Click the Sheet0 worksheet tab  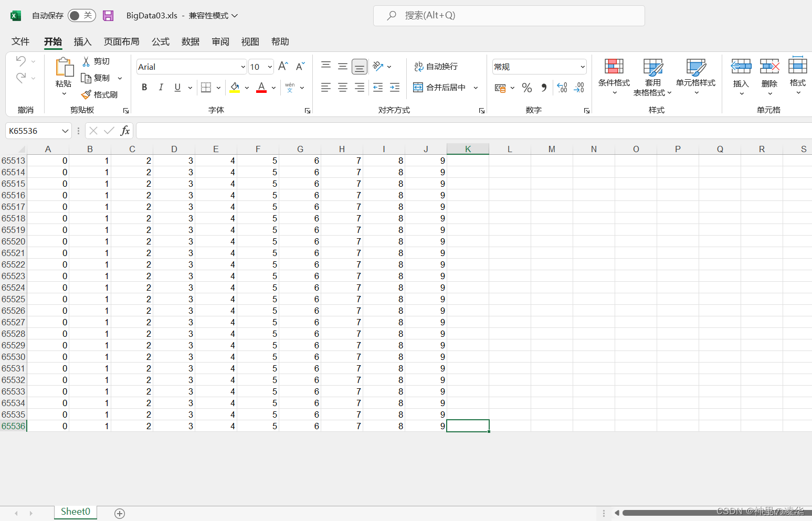76,512
